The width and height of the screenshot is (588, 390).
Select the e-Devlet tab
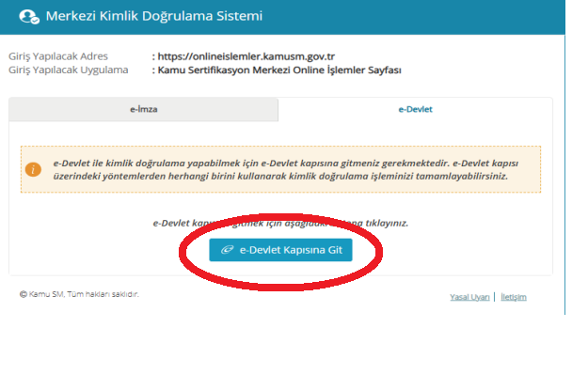point(415,110)
